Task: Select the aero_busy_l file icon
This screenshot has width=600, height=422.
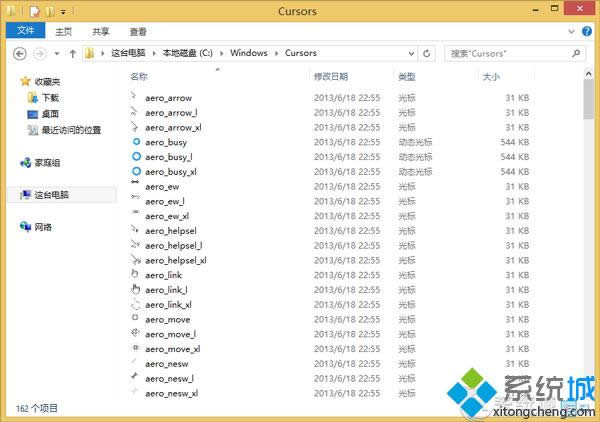Action: [136, 156]
